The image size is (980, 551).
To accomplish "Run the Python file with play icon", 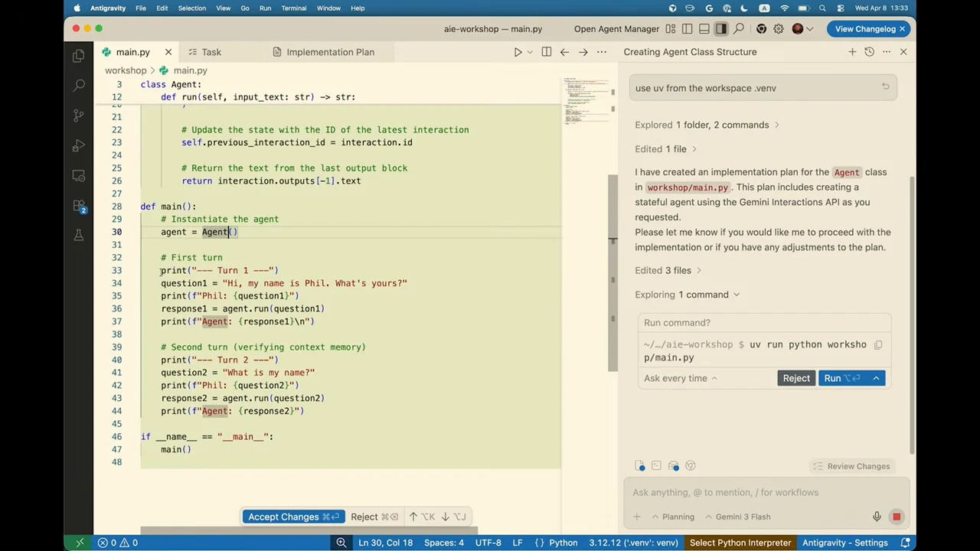I will click(518, 52).
